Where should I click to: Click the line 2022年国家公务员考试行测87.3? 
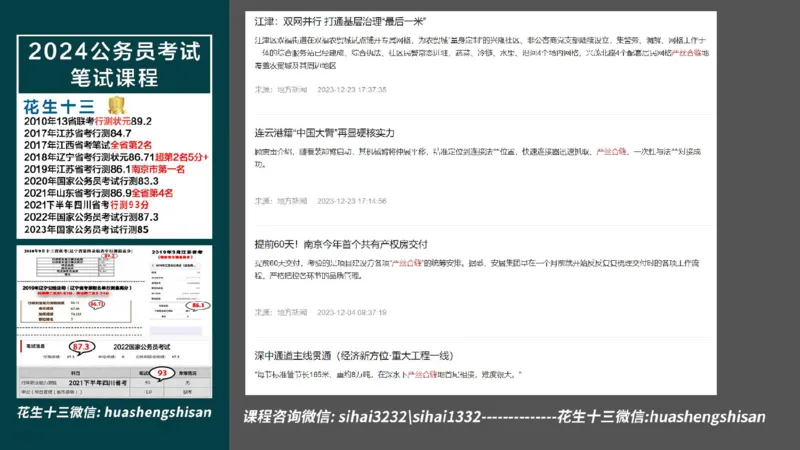point(91,217)
